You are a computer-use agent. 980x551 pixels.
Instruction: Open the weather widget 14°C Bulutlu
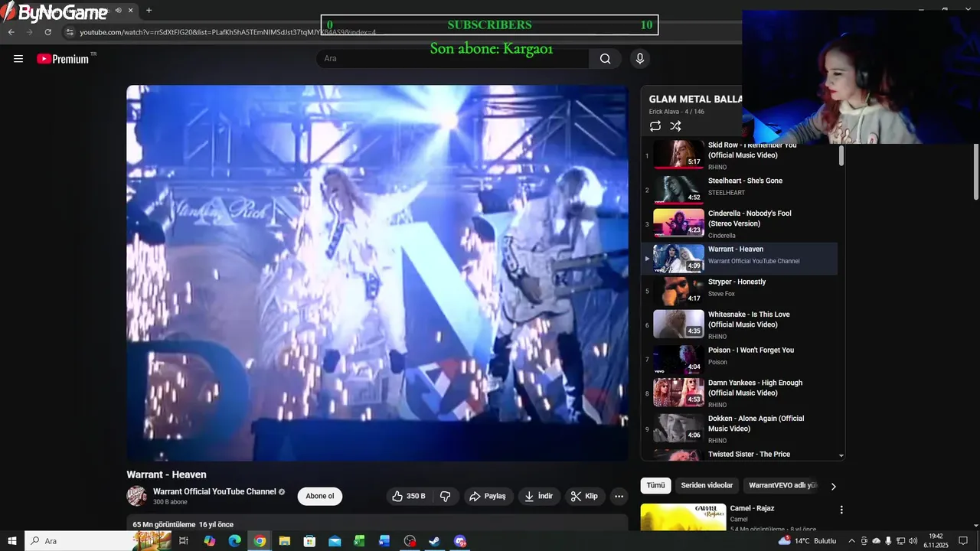(x=808, y=541)
